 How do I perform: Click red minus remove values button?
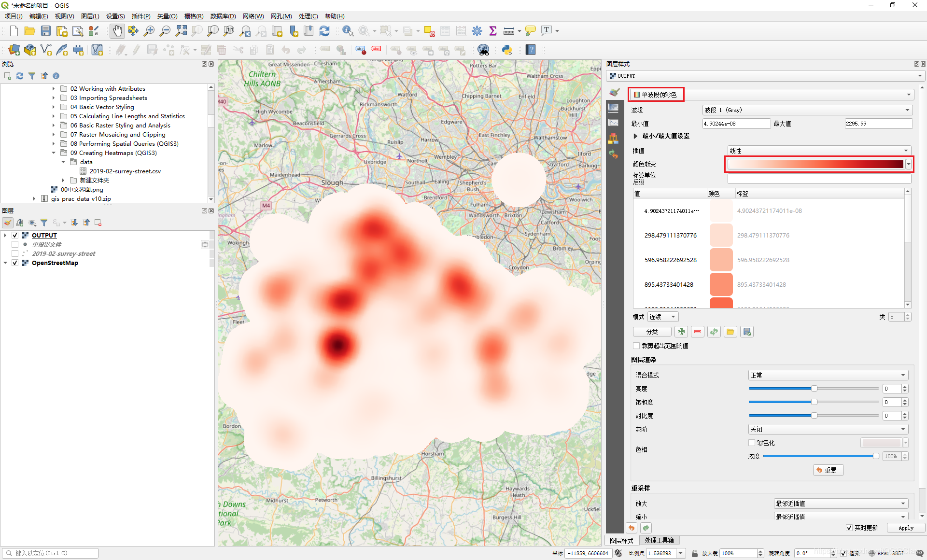click(x=697, y=332)
